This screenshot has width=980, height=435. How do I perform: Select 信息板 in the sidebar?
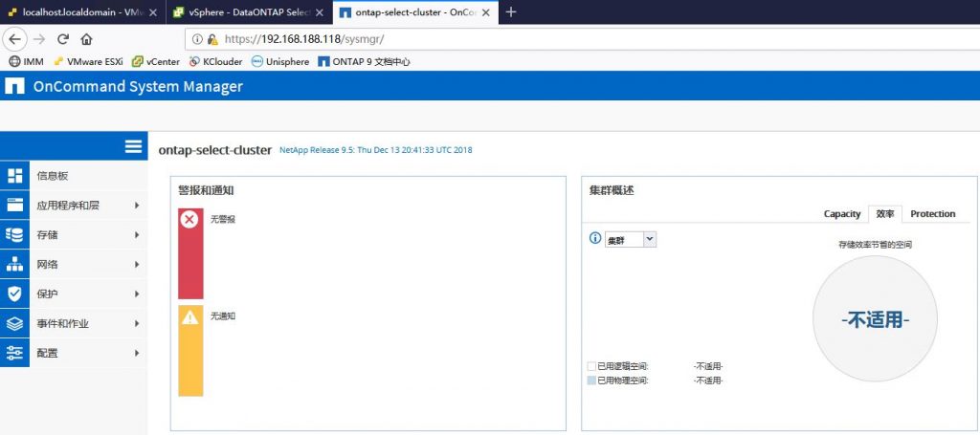(74, 176)
